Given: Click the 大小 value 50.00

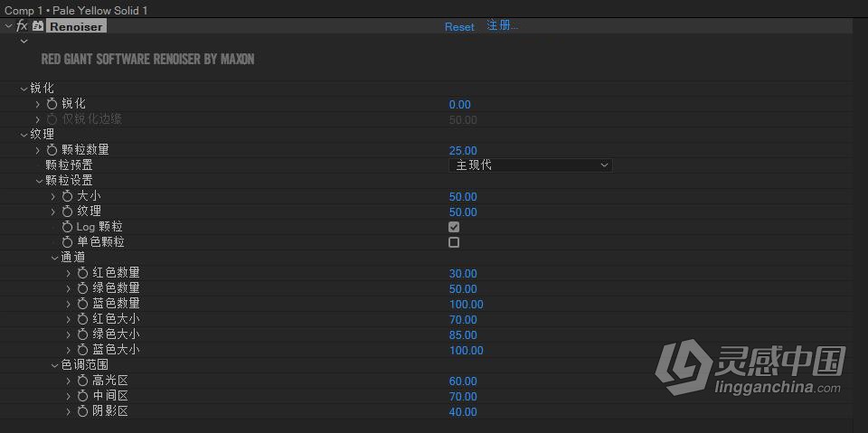Looking at the screenshot, I should coord(463,197).
